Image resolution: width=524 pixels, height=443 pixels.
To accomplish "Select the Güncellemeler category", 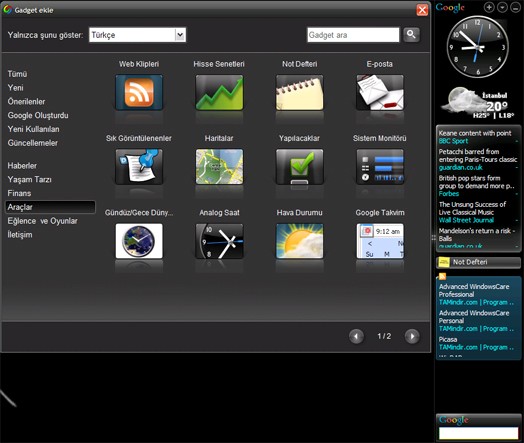I will click(33, 143).
